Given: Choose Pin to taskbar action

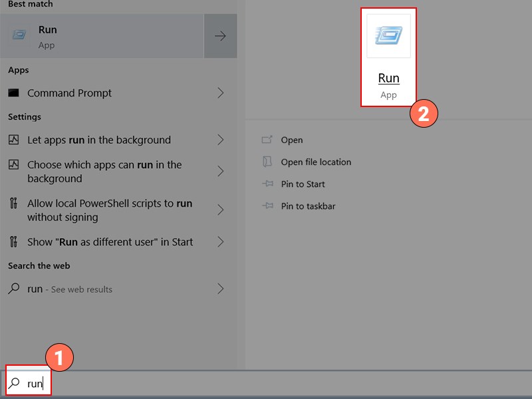Looking at the screenshot, I should pos(308,206).
